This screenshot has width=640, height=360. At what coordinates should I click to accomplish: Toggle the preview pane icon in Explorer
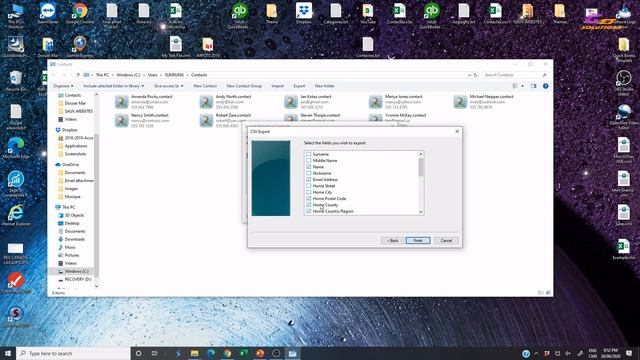[x=533, y=86]
